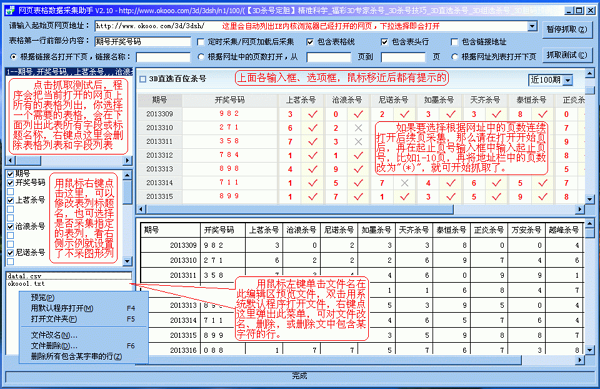The image size is (600, 389).
Task: Select the okooo1.txt file name
Action: pyautogui.click(x=26, y=284)
